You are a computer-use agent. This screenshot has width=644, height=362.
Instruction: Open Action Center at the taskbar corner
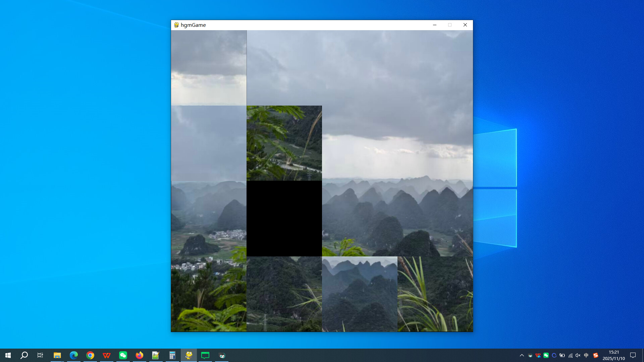tap(633, 355)
